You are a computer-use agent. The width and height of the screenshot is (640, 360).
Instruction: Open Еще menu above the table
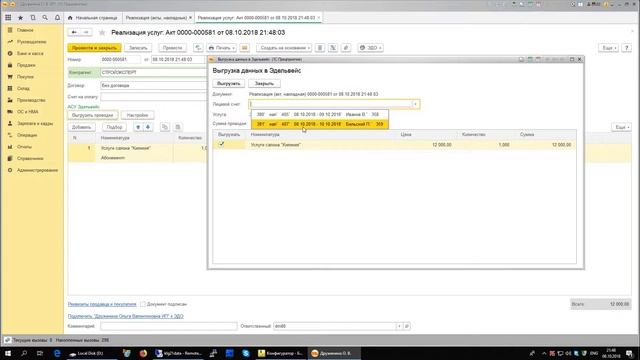click(x=622, y=127)
